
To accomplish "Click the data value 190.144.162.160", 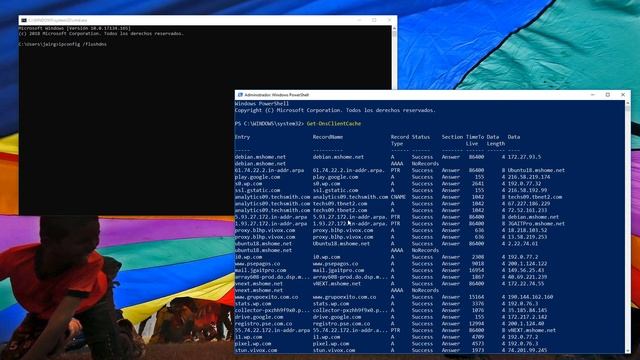I will (531, 297).
